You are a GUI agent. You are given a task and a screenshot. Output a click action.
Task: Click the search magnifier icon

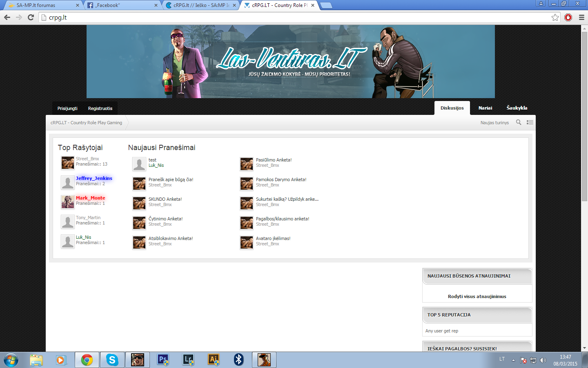pyautogui.click(x=519, y=122)
